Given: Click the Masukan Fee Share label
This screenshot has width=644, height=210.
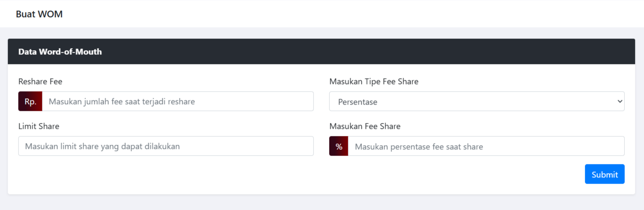Looking at the screenshot, I should 365,126.
